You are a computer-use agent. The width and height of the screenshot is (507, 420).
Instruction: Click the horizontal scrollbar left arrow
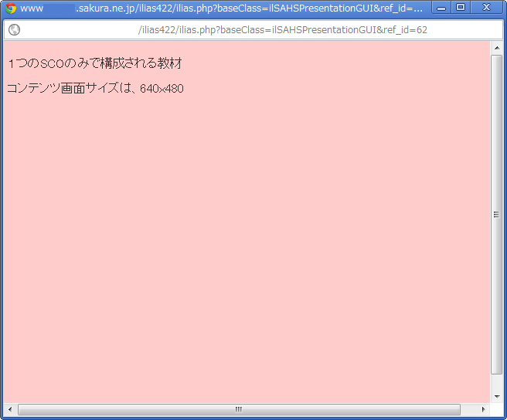tap(10, 408)
